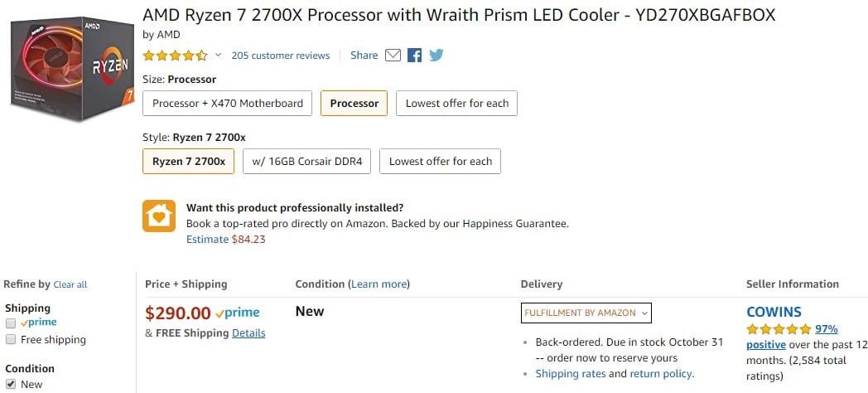Share the product on Facebook
The height and width of the screenshot is (393, 868).
(415, 56)
